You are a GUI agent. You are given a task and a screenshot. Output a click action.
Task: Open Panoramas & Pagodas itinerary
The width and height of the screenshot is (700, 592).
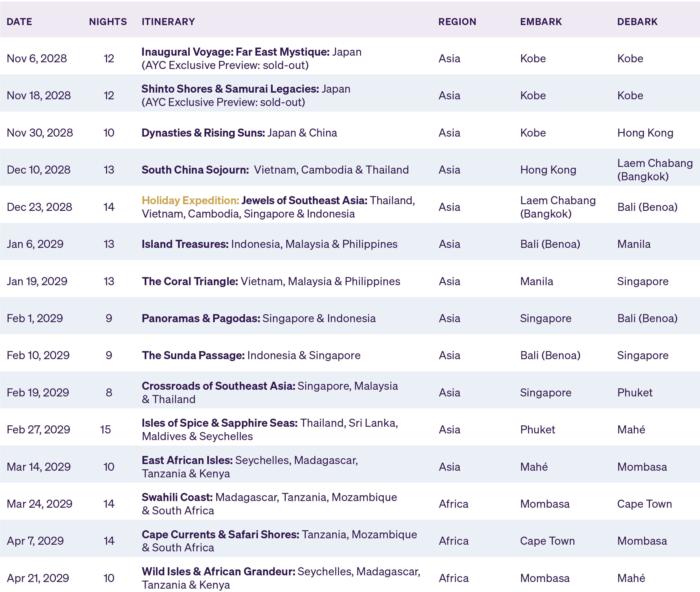tap(201, 318)
